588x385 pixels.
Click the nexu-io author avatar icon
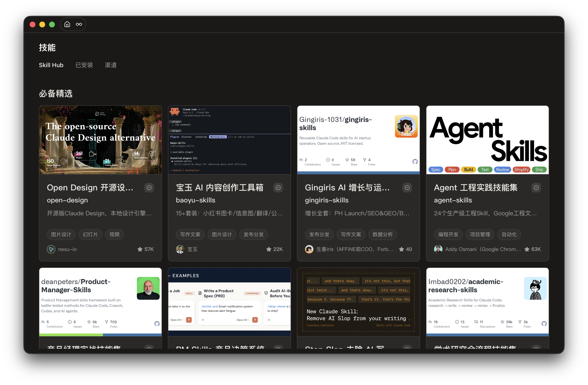(51, 249)
